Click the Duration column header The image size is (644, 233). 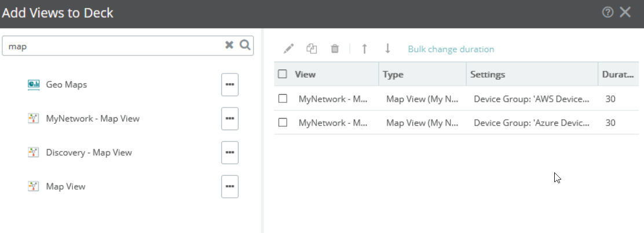coord(618,74)
